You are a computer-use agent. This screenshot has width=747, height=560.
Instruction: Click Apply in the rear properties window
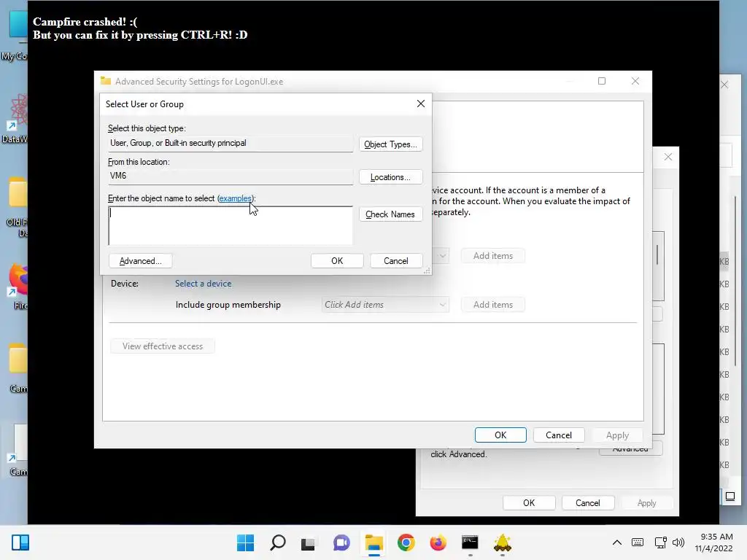[x=646, y=503]
